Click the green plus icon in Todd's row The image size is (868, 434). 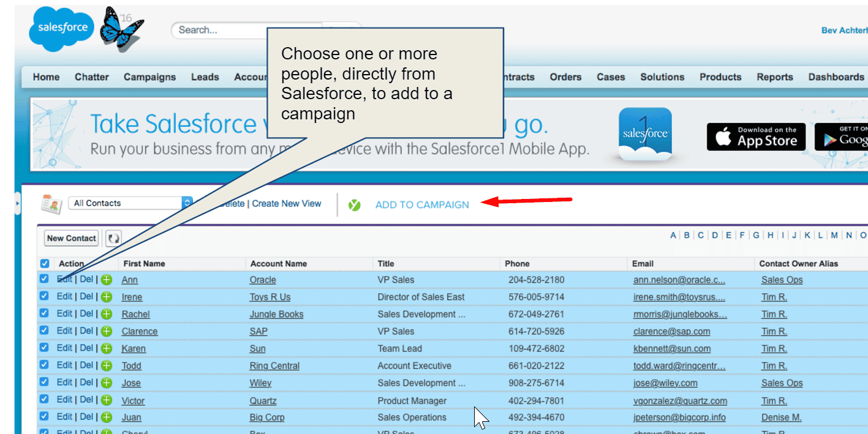[107, 365]
